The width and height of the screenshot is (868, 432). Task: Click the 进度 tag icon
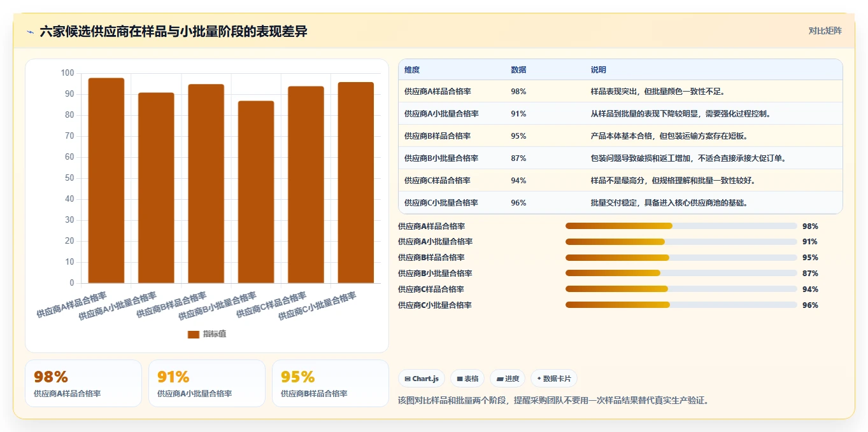pyautogui.click(x=501, y=379)
